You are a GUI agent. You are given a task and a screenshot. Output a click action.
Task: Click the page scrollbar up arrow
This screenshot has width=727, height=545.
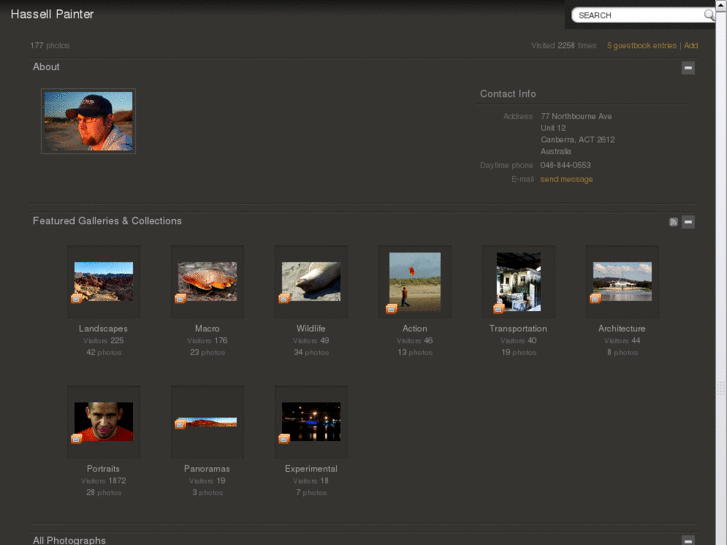coord(721,4)
